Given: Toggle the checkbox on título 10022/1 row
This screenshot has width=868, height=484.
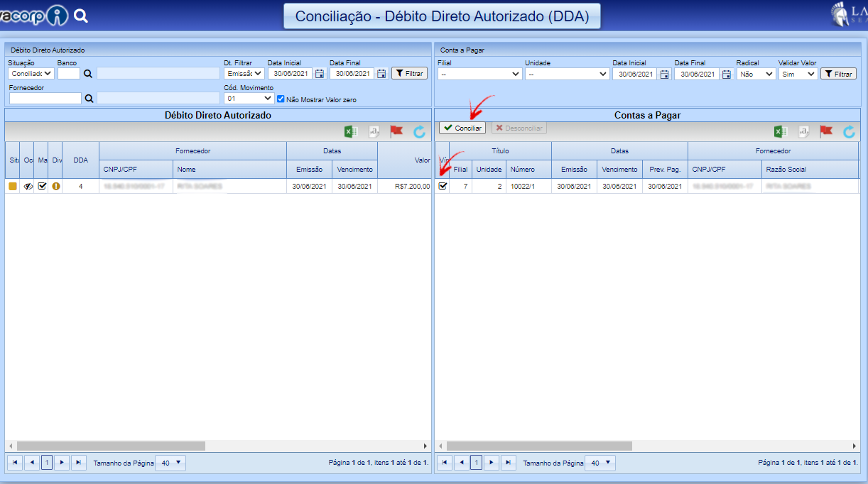Looking at the screenshot, I should coord(443,186).
